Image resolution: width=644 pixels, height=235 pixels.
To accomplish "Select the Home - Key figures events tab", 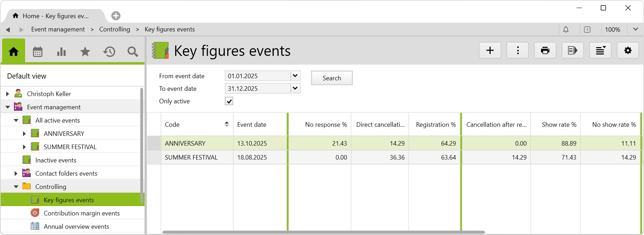I will coord(55,16).
